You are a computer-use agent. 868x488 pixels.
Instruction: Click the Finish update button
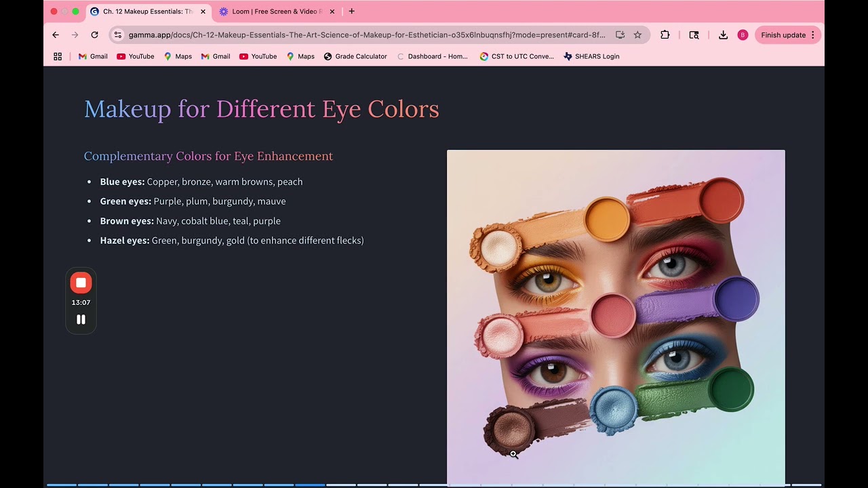pos(783,35)
